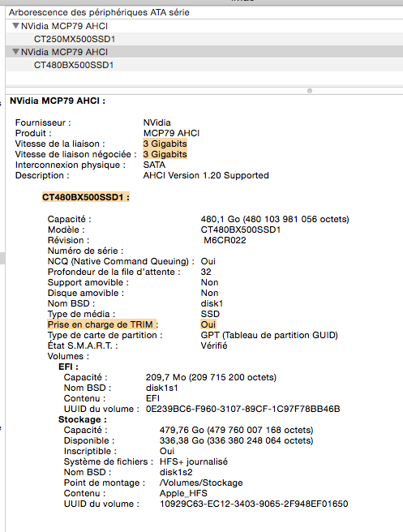Select the first NVidia MCP79 AHCI controller row
Viewport: 403px width, 532px height.
point(204,26)
